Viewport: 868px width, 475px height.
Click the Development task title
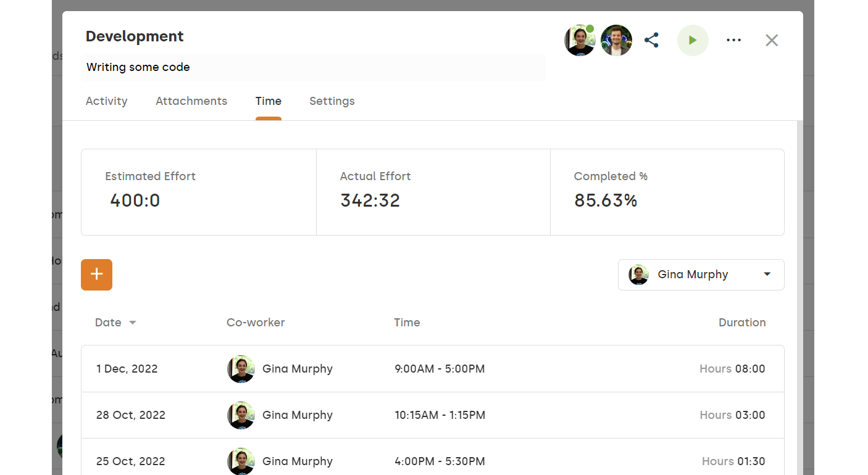tap(135, 36)
